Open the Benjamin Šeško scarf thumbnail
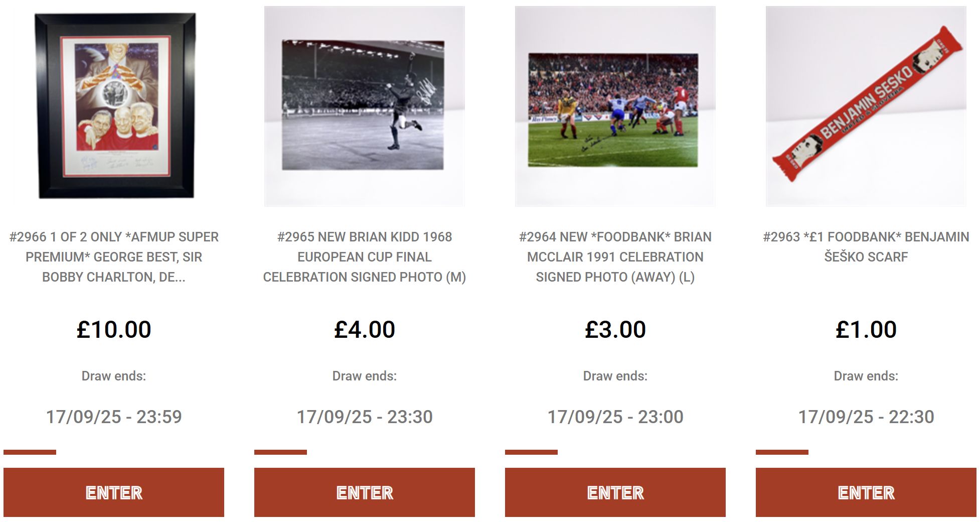Screen dimensions: 980x522 coord(866,106)
